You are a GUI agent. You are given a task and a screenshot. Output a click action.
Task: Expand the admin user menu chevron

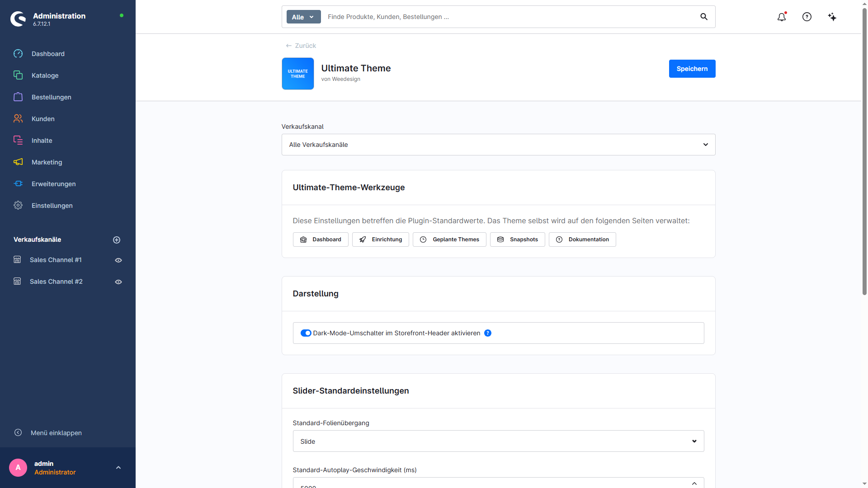pos(118,468)
